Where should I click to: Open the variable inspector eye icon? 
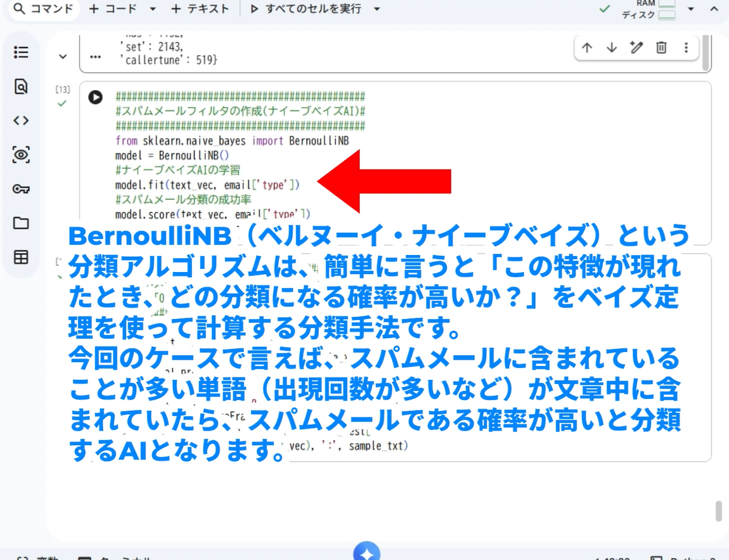coord(21,154)
